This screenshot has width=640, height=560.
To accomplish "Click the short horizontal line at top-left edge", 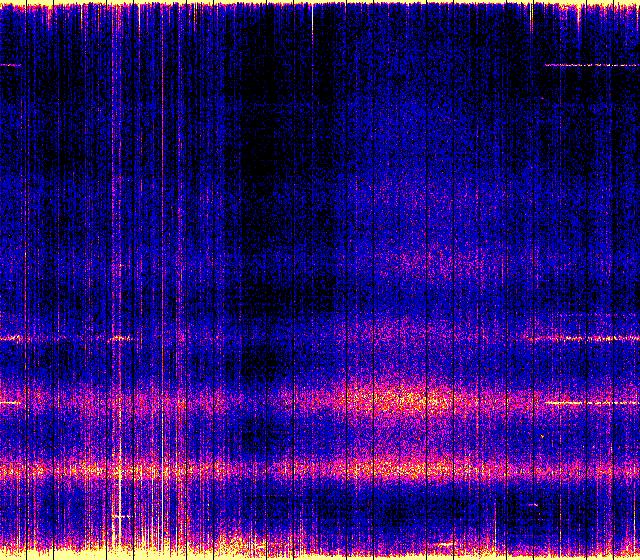I will [x=10, y=65].
